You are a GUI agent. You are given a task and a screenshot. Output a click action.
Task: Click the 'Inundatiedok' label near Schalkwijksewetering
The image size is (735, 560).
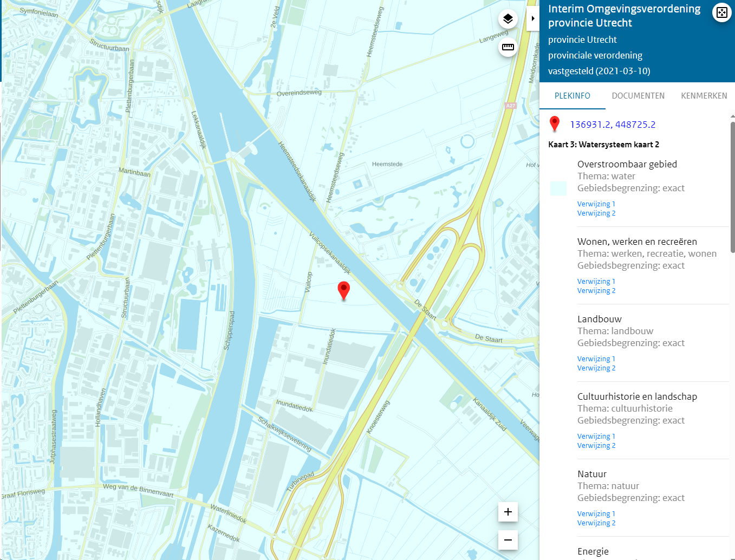(x=295, y=406)
